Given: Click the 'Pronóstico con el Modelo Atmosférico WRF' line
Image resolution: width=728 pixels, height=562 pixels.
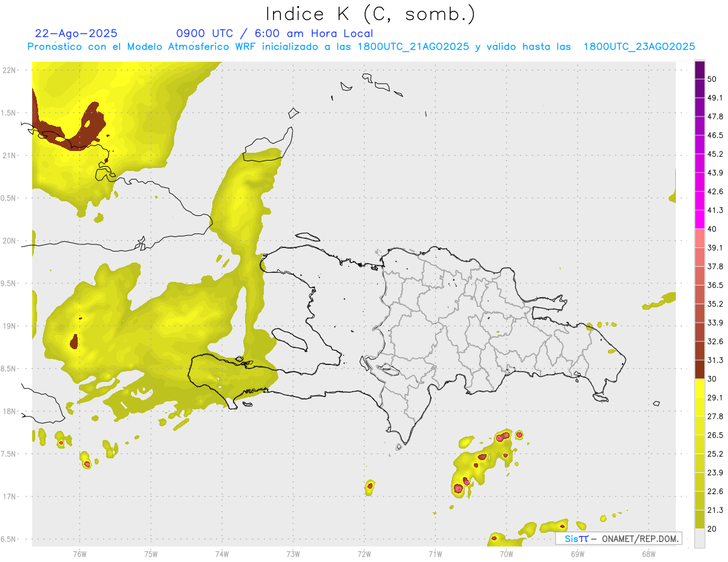Looking at the screenshot, I should [x=361, y=47].
